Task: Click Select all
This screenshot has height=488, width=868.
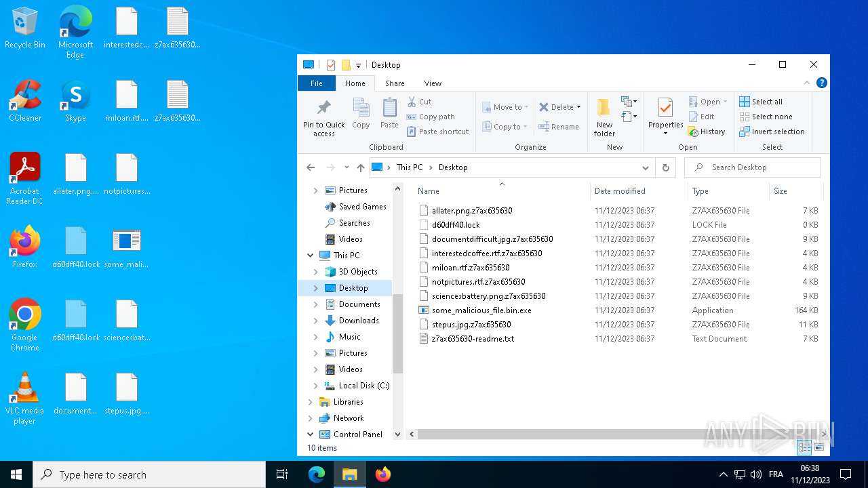Action: [761, 102]
